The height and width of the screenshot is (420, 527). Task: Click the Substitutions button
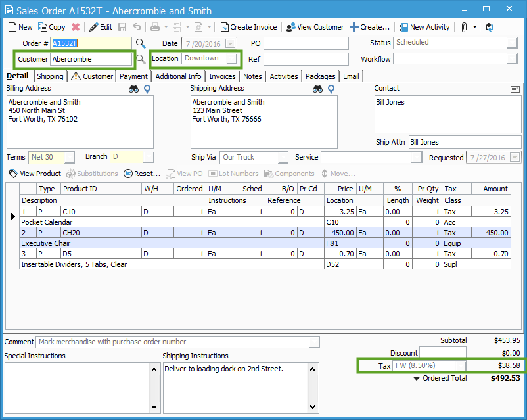pyautogui.click(x=92, y=174)
